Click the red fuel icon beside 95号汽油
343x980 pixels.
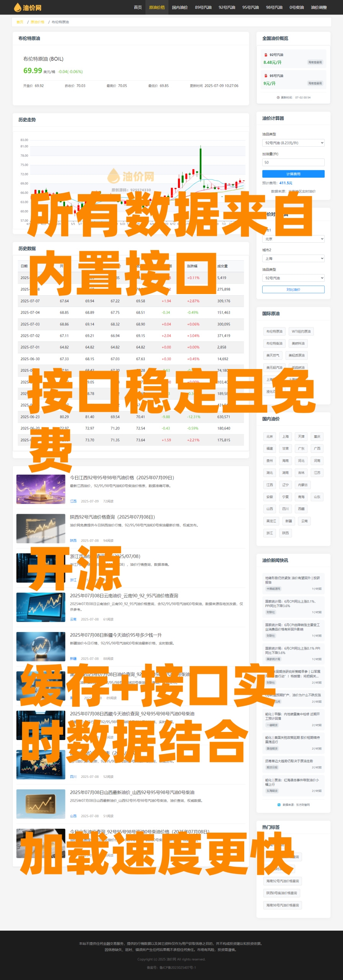coord(266,76)
